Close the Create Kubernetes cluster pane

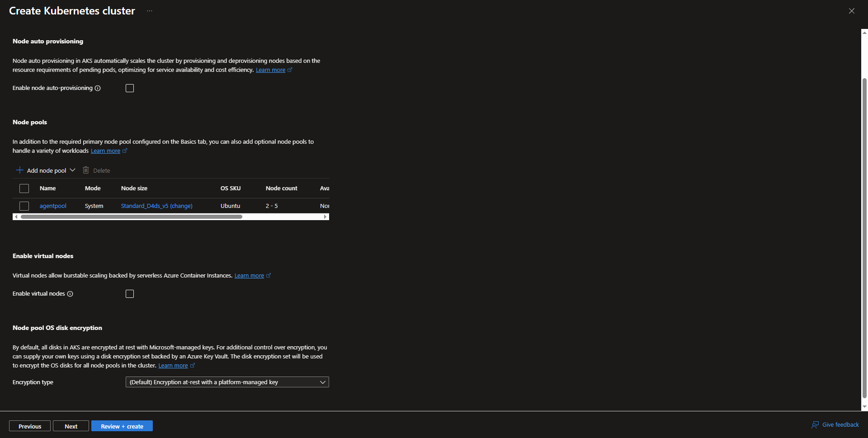(x=852, y=11)
